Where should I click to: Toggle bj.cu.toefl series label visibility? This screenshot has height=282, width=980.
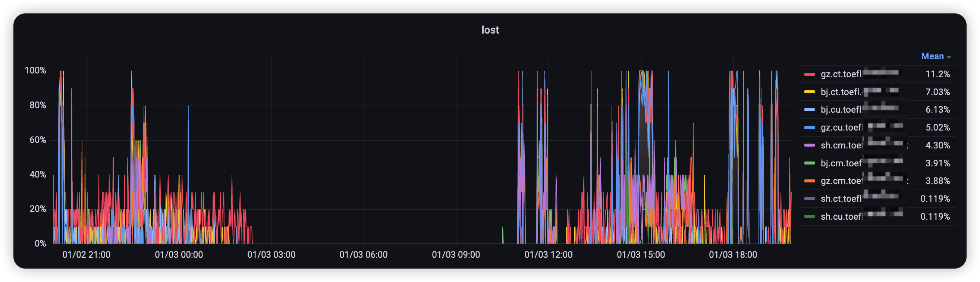[x=841, y=110]
